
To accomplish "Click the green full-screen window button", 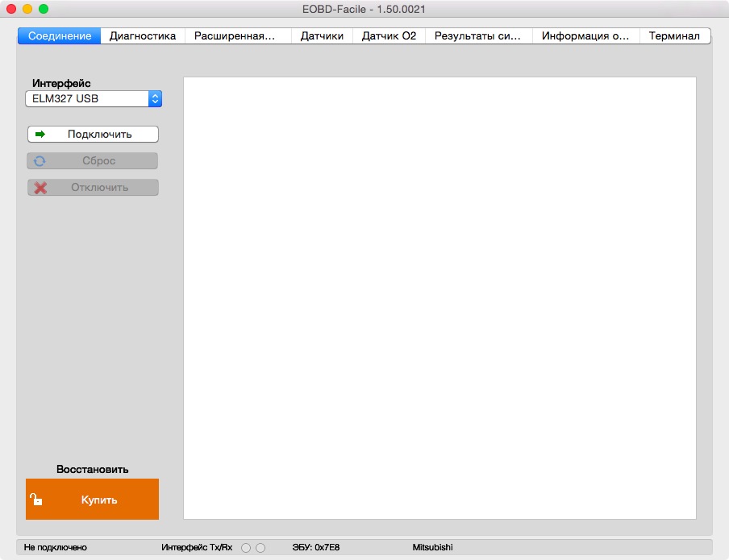I will [44, 9].
